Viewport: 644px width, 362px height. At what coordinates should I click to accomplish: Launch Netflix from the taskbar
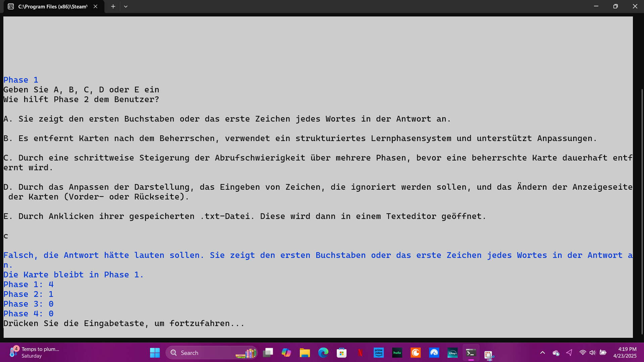360,353
